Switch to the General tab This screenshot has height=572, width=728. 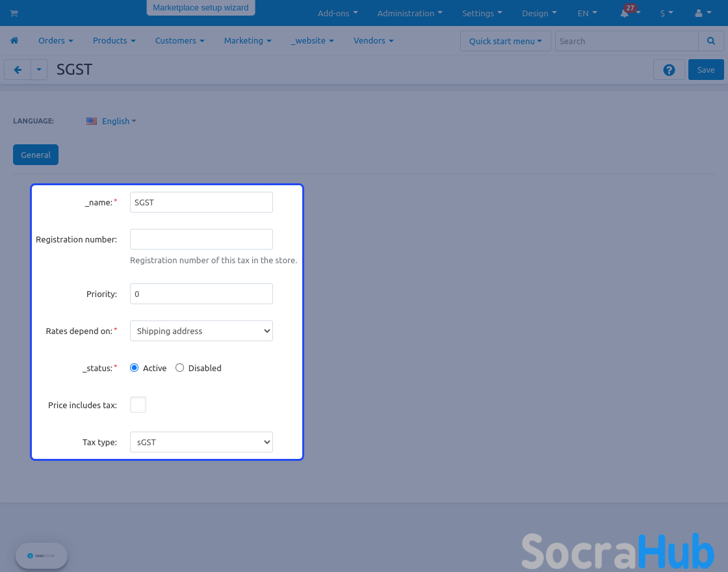click(36, 155)
